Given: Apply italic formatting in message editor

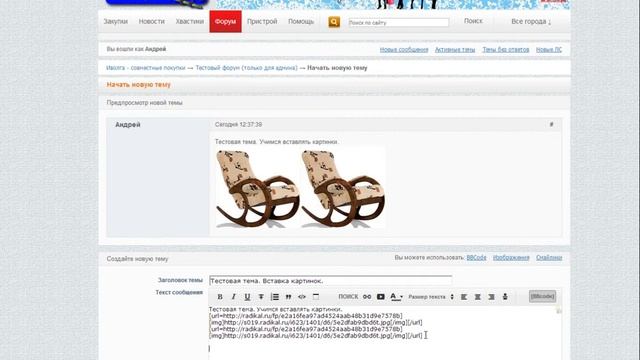Looking at the screenshot, I should pos(233,297).
